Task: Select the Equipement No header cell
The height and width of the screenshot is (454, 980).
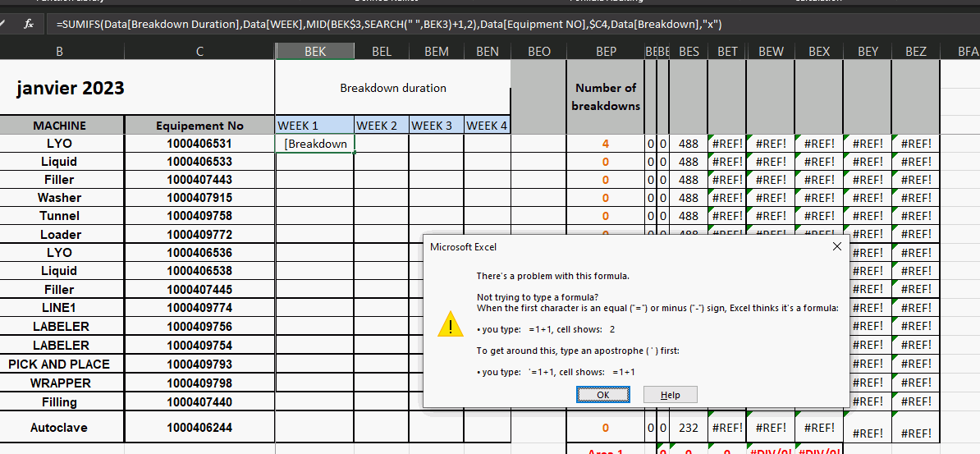Action: click(x=199, y=126)
